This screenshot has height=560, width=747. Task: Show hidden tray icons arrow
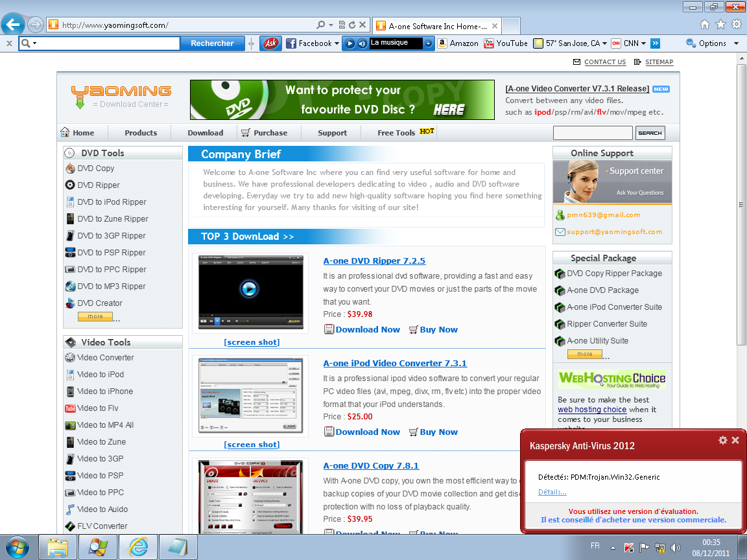coord(613,548)
